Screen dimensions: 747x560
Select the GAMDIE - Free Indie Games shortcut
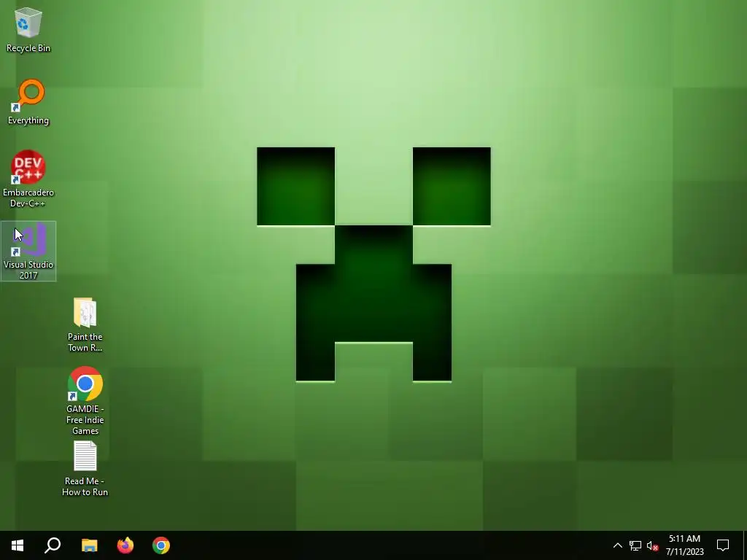(85, 400)
